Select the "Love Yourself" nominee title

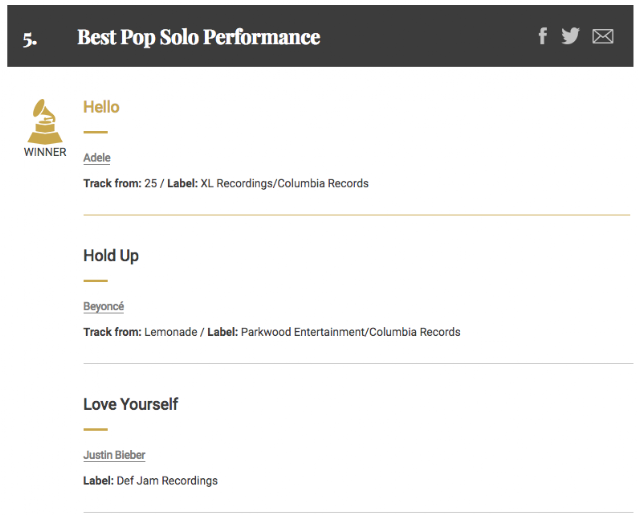click(131, 404)
